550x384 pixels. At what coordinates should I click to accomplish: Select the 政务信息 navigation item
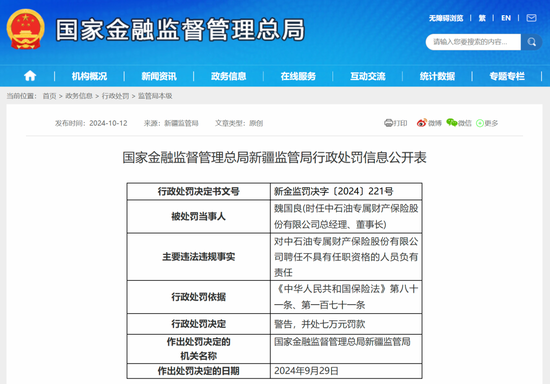tap(228, 76)
